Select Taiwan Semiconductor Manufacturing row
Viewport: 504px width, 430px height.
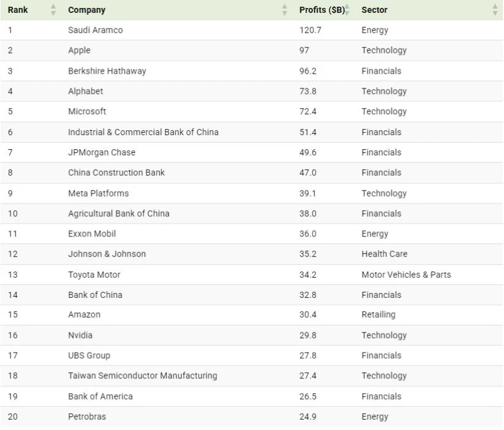(252, 376)
